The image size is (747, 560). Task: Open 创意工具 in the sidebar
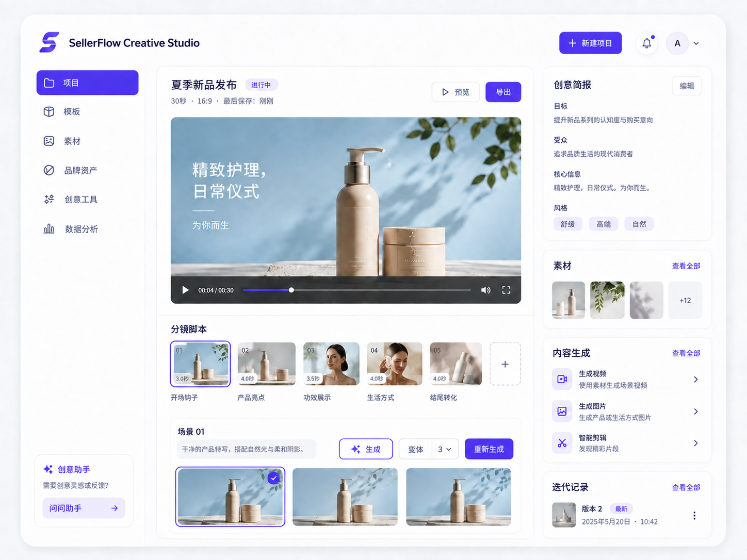coord(87,200)
